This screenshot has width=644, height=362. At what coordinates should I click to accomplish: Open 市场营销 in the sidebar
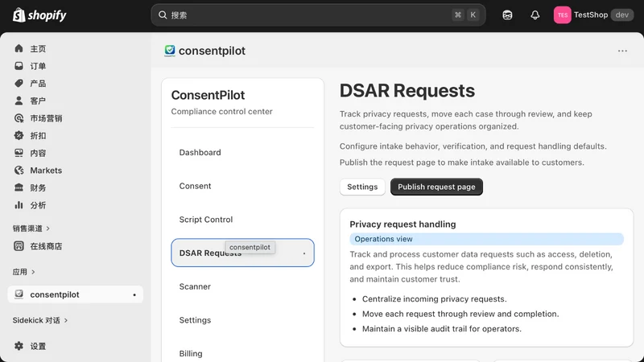(46, 118)
